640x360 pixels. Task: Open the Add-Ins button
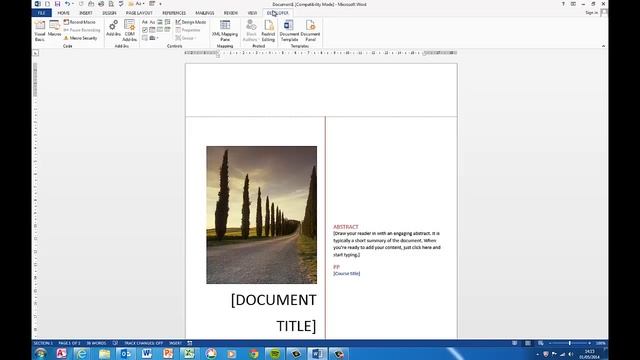click(113, 29)
